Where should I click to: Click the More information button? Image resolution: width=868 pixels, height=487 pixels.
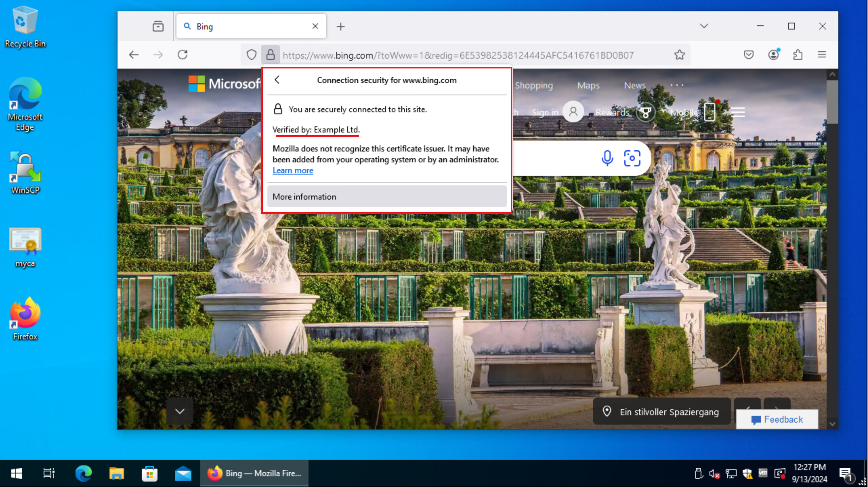click(387, 197)
